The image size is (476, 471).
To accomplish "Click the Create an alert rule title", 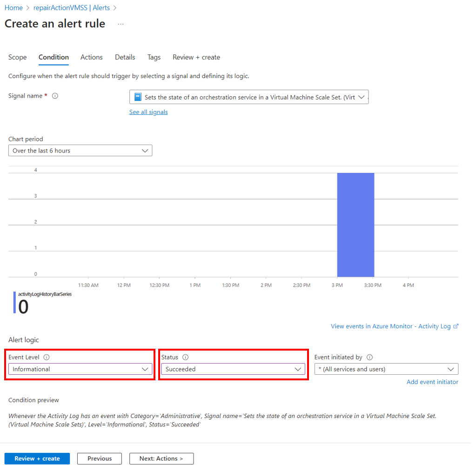I will coord(55,24).
